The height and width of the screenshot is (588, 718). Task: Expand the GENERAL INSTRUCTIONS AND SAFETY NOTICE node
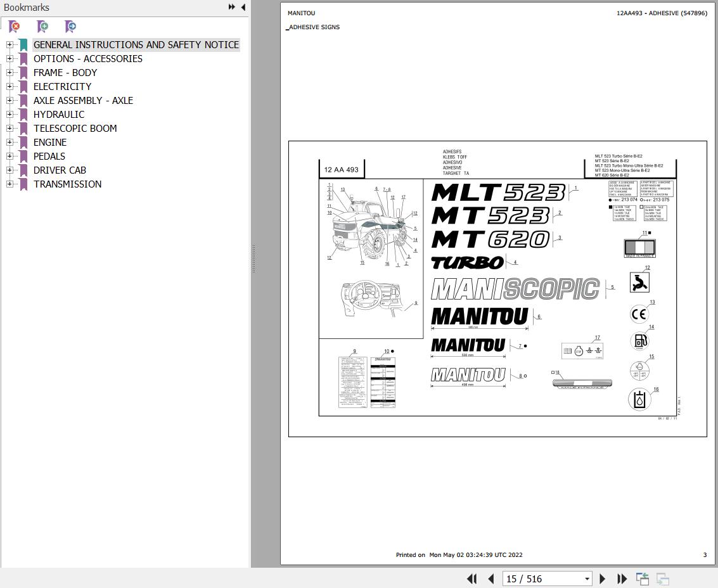(10, 44)
